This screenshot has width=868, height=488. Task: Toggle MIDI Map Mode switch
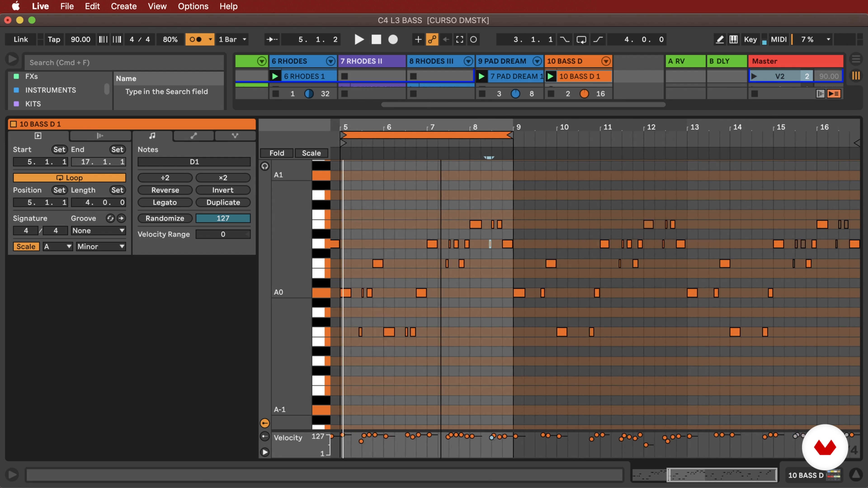(779, 39)
